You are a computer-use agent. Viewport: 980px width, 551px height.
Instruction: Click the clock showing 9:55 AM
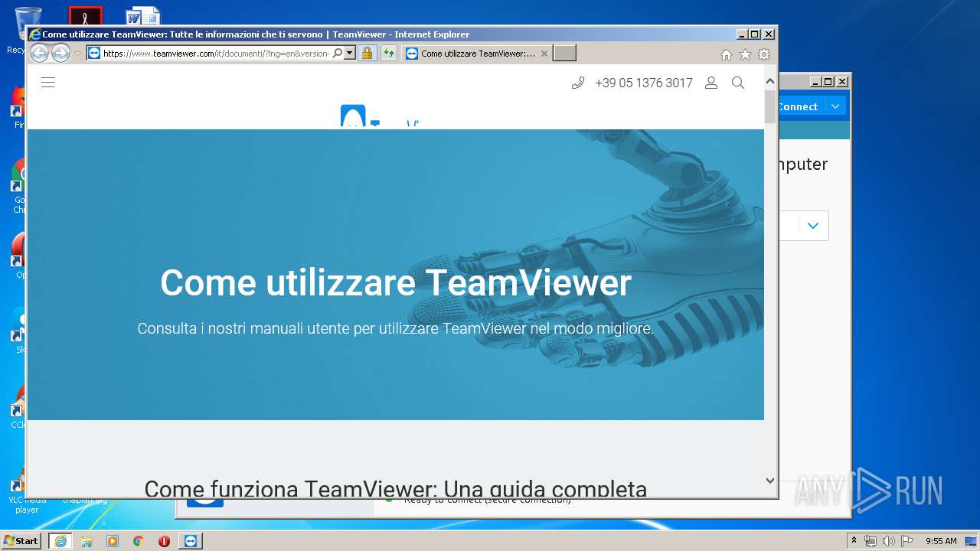[x=941, y=541]
